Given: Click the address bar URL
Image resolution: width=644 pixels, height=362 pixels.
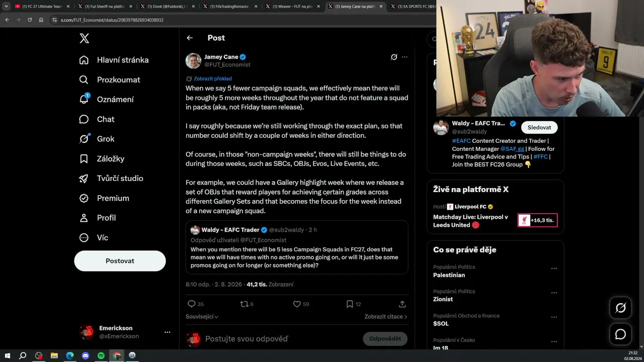Looking at the screenshot, I should click(112, 20).
